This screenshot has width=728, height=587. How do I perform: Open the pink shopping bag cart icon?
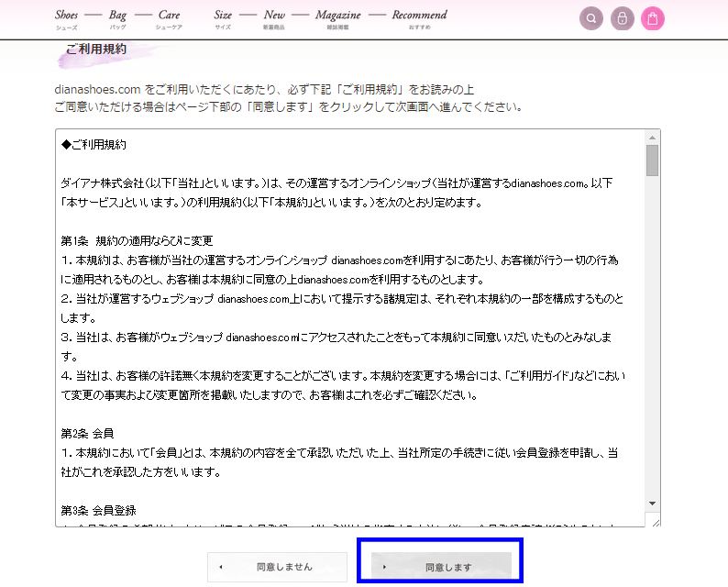652,18
